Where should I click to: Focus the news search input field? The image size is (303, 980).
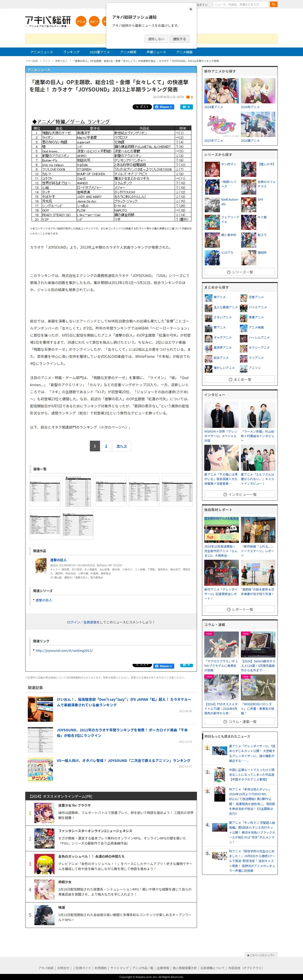pos(241,5)
